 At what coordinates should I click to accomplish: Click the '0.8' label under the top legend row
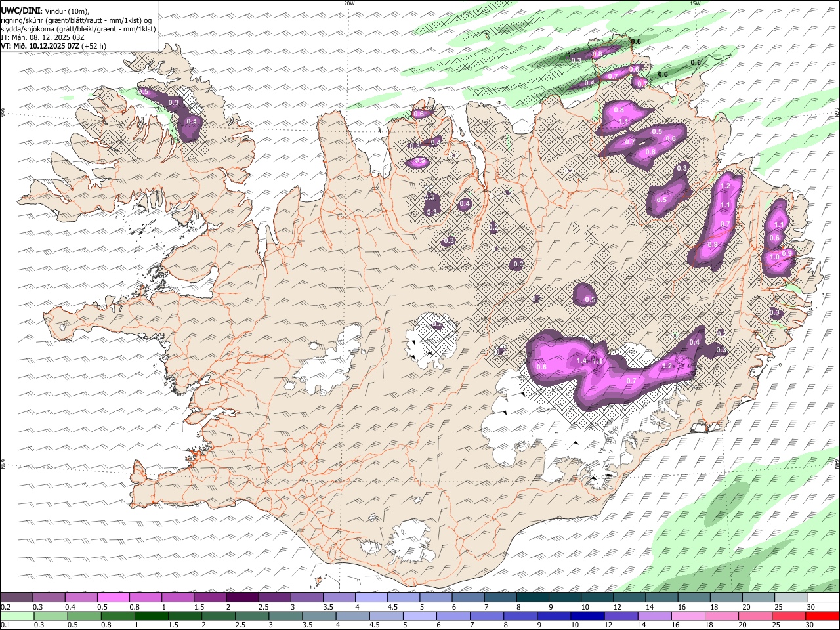(x=135, y=608)
